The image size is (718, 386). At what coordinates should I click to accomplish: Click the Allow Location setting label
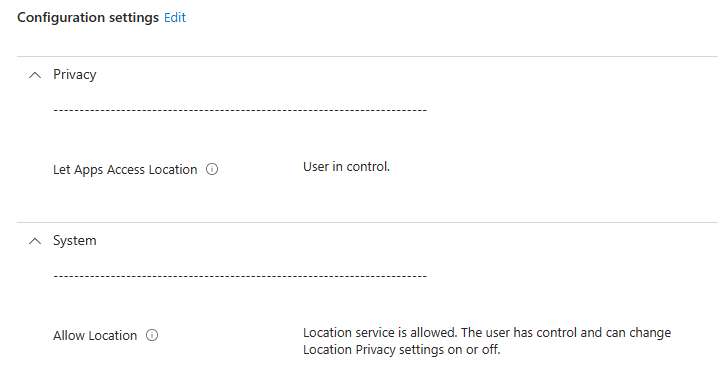click(x=95, y=336)
